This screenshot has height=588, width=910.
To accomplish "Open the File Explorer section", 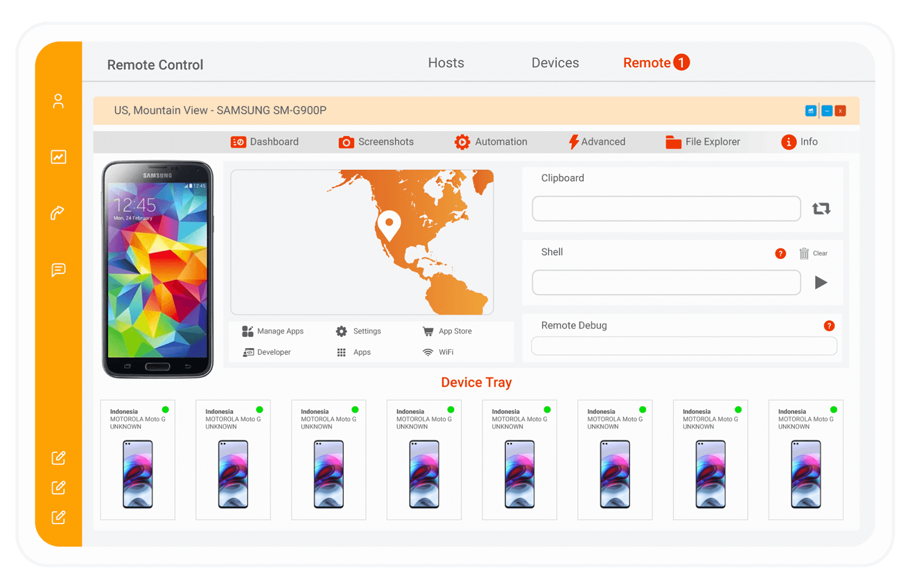I will pos(703,142).
